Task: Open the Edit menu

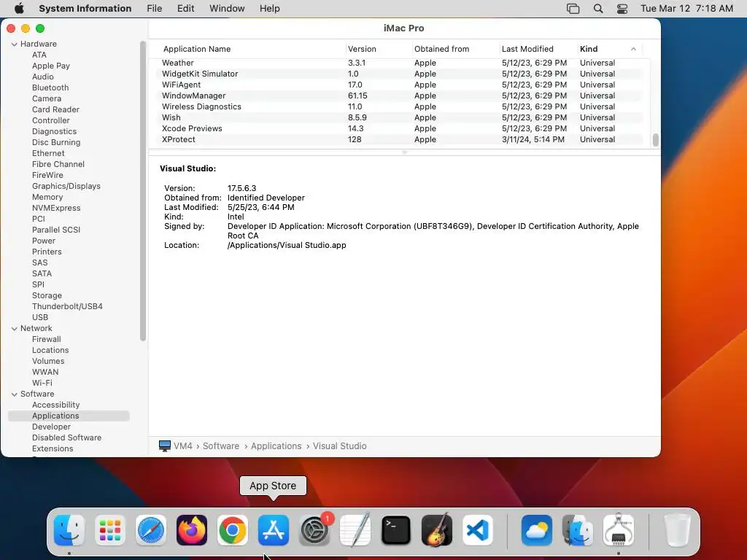Action: pos(186,9)
